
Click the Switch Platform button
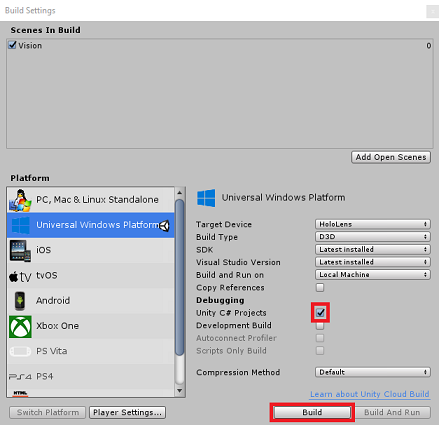point(48,413)
